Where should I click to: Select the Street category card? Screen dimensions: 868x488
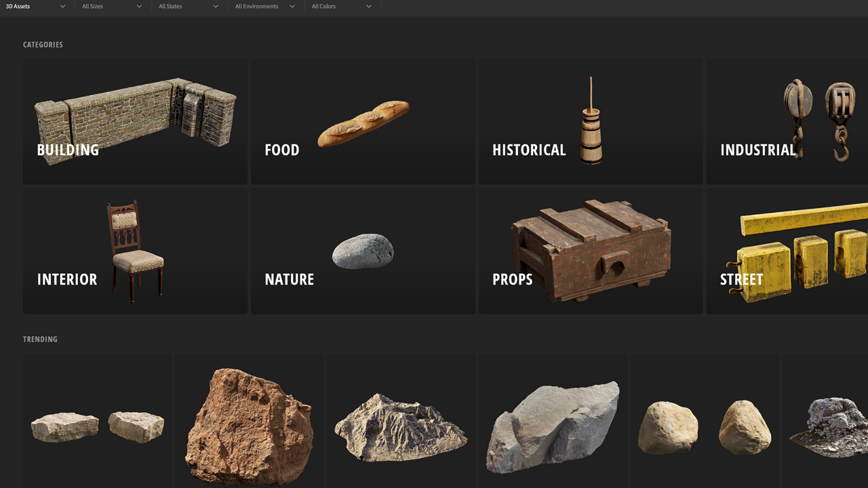pos(787,251)
